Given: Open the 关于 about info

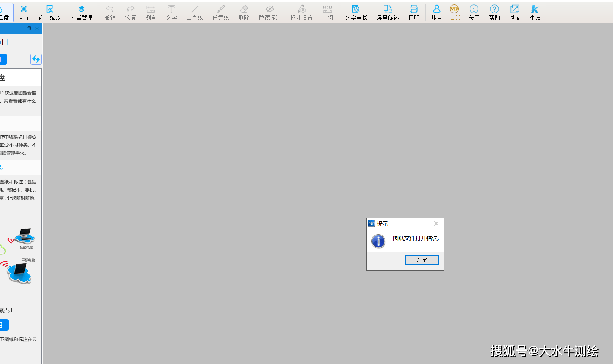Looking at the screenshot, I should [x=474, y=13].
